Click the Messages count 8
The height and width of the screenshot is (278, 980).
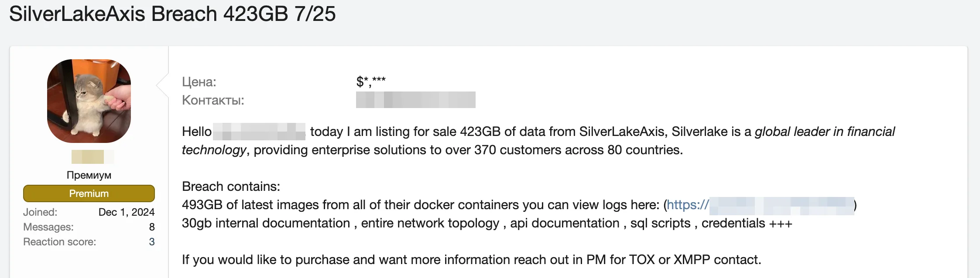[x=152, y=227]
